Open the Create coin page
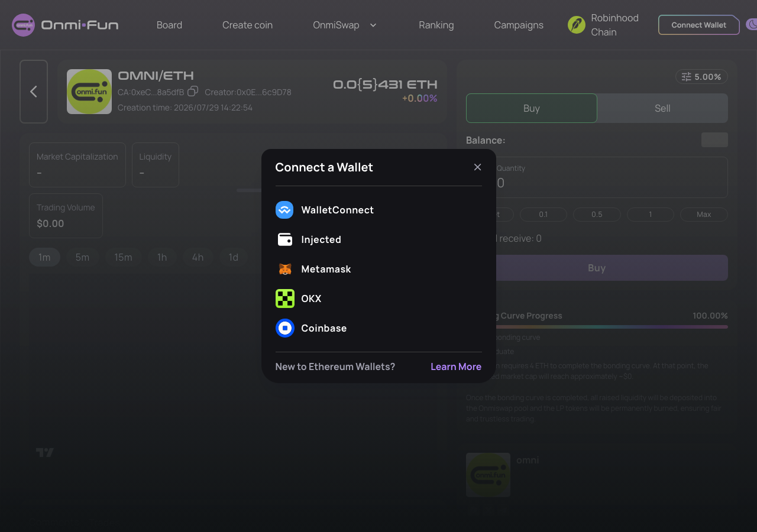Viewport: 757px width, 532px height. (247, 25)
